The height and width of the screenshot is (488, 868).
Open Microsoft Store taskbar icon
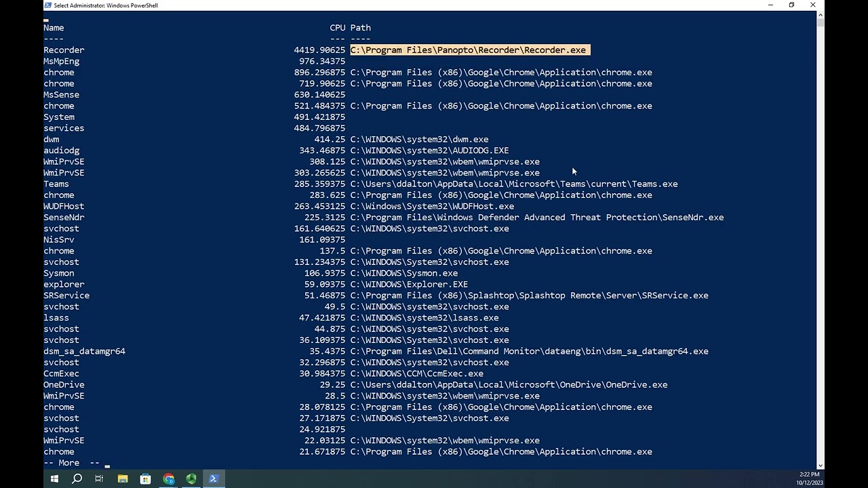click(x=145, y=479)
